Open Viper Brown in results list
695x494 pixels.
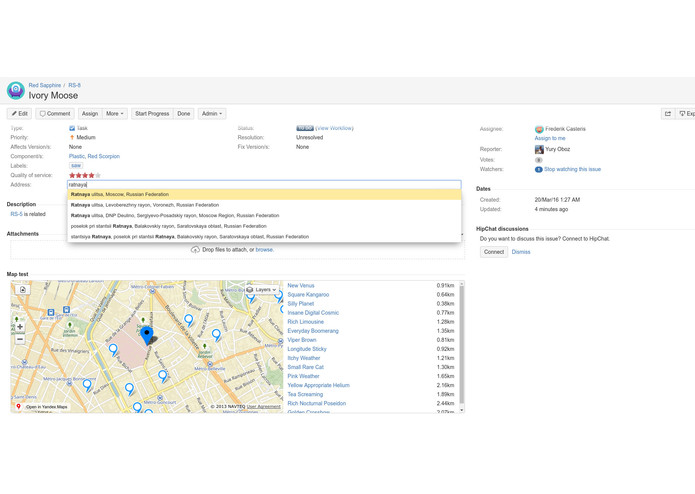pyautogui.click(x=302, y=340)
